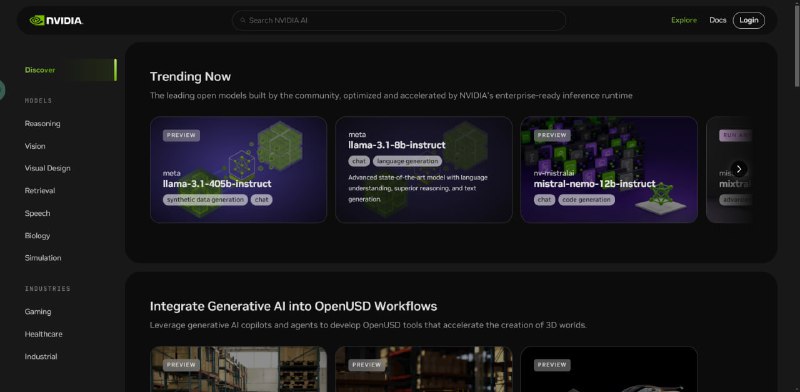Image resolution: width=800 pixels, height=392 pixels.
Task: Open third OpenUSD workflow dark thumbnail
Action: click(x=609, y=369)
